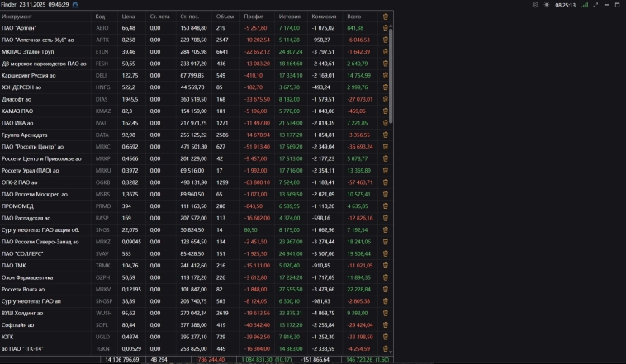Click the Комиссия column header
This screenshot has width=626, height=364.
[324, 17]
